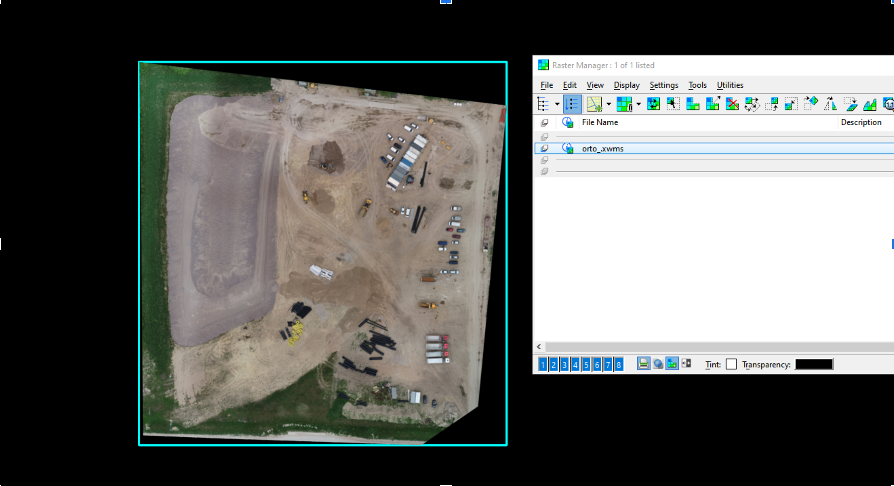Open the hierarchy display dropdown arrow
The image size is (894, 486).
tap(557, 104)
